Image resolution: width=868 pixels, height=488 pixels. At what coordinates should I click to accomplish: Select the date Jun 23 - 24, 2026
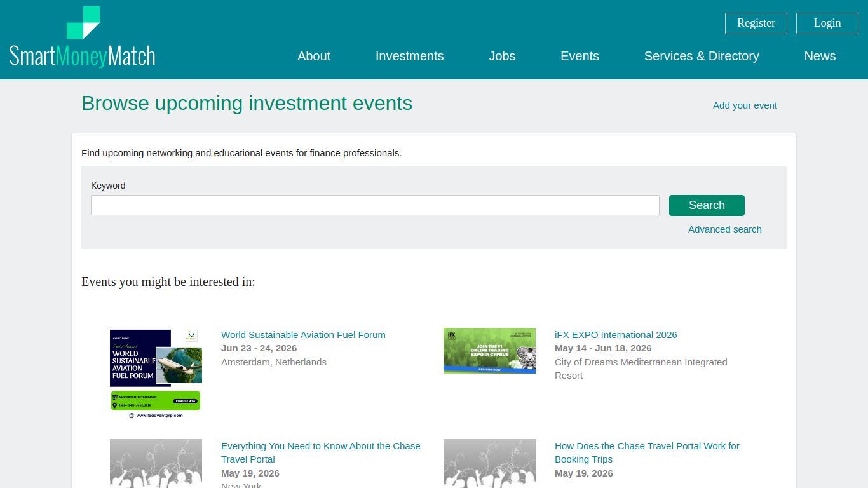pos(259,348)
